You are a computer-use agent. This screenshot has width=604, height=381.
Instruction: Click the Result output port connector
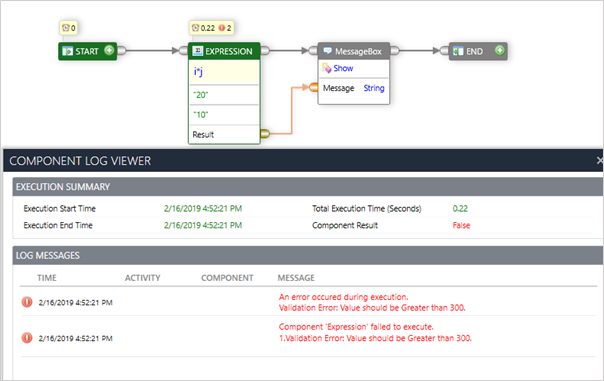click(265, 134)
